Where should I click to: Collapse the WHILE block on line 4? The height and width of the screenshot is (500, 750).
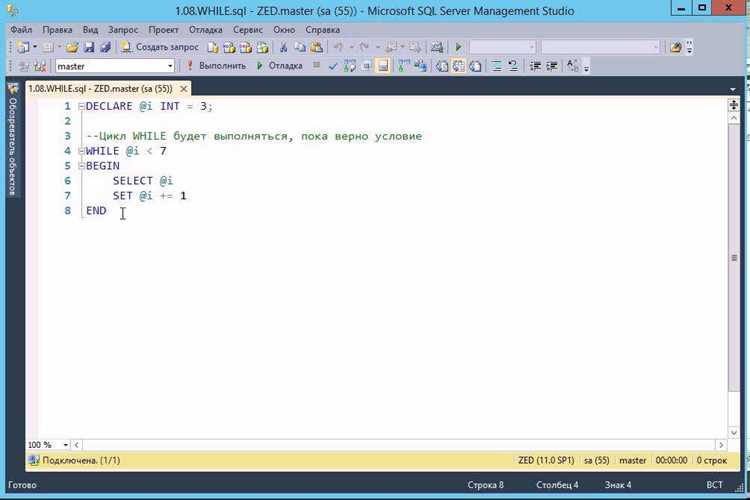point(81,151)
